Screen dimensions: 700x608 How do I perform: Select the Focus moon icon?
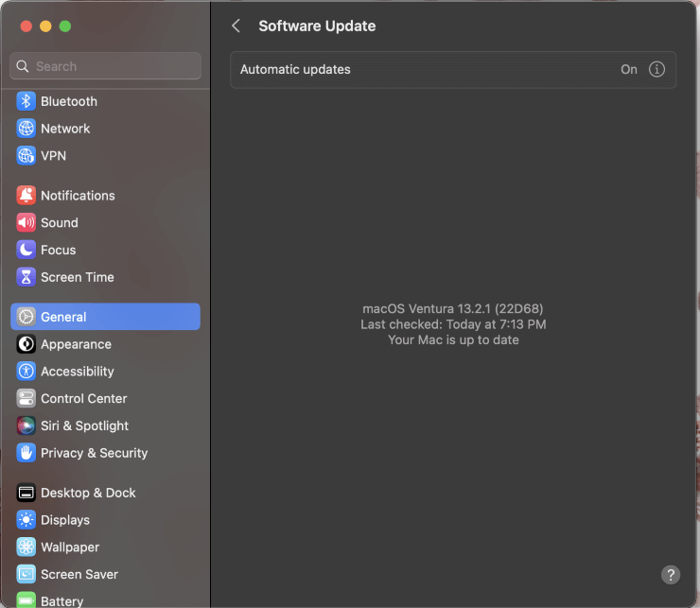pos(26,251)
